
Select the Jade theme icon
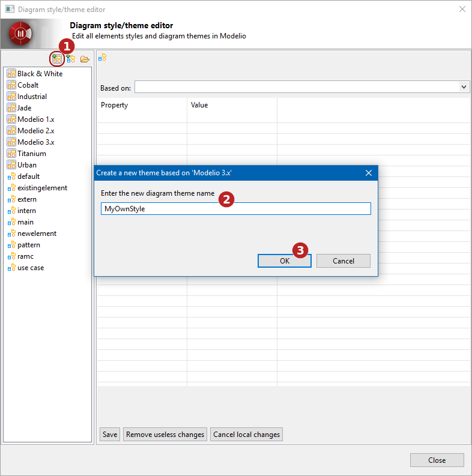pos(11,108)
